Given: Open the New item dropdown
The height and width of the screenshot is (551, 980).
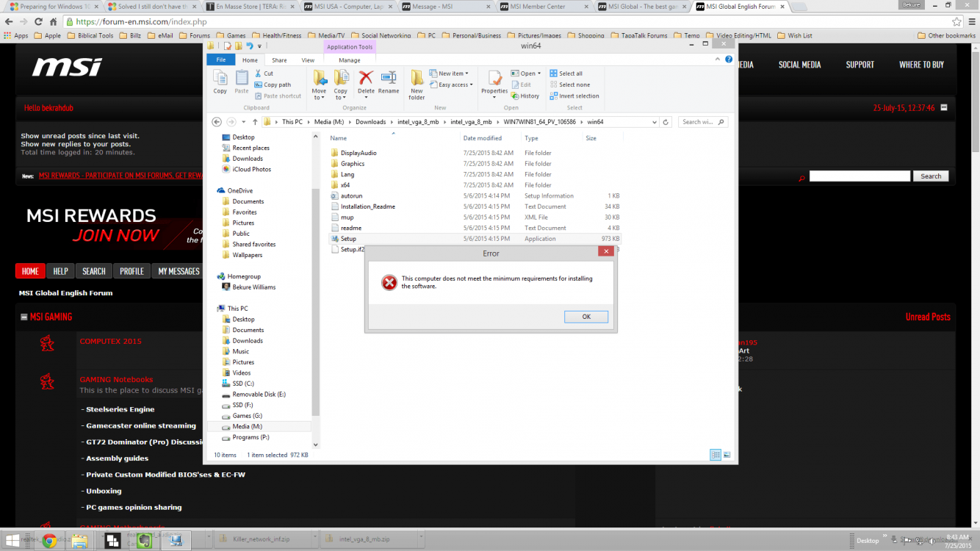Looking at the screenshot, I should click(449, 73).
